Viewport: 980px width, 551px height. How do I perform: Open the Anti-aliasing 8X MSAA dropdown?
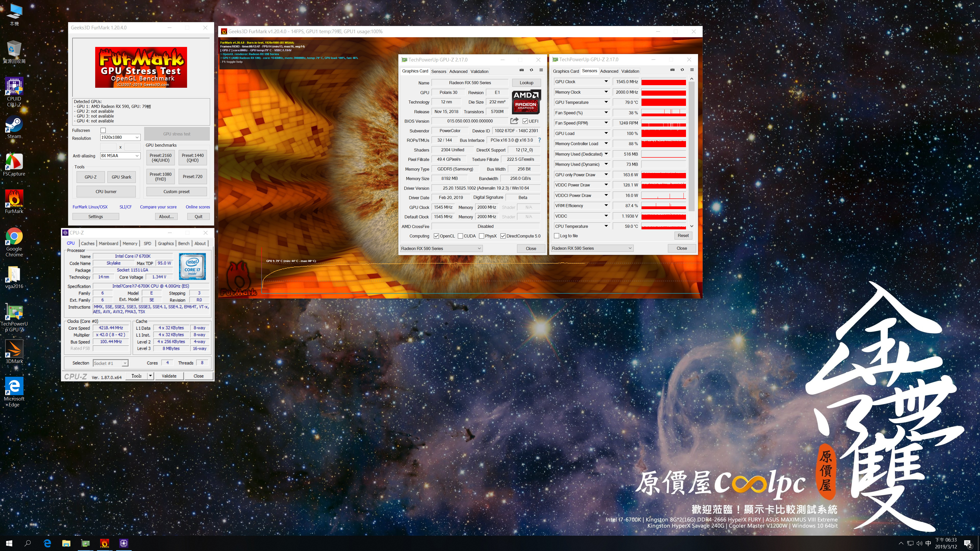tap(120, 156)
